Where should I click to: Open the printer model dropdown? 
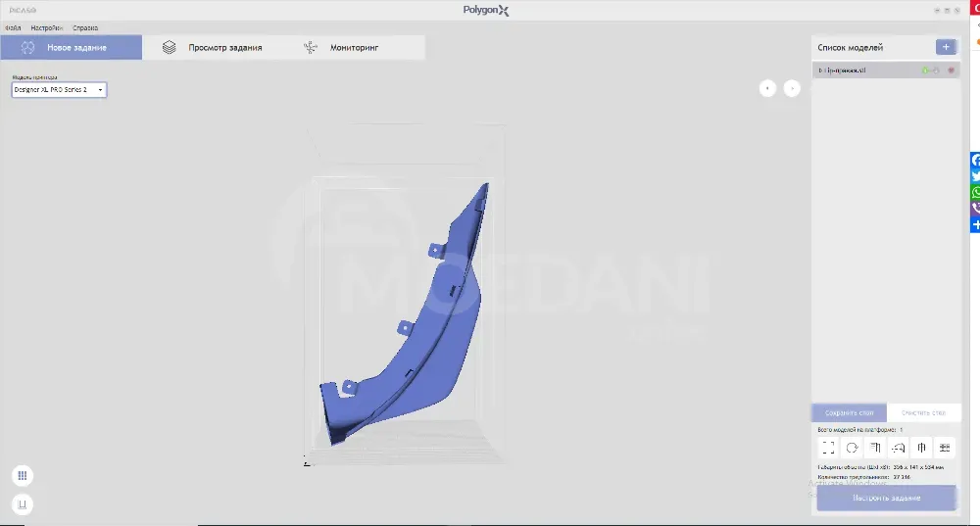tap(59, 90)
